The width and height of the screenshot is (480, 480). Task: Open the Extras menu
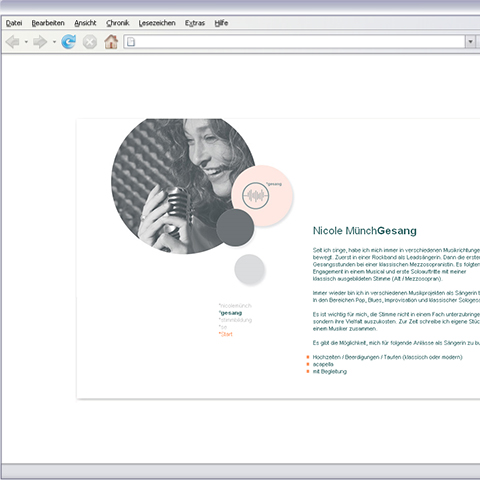(x=195, y=23)
